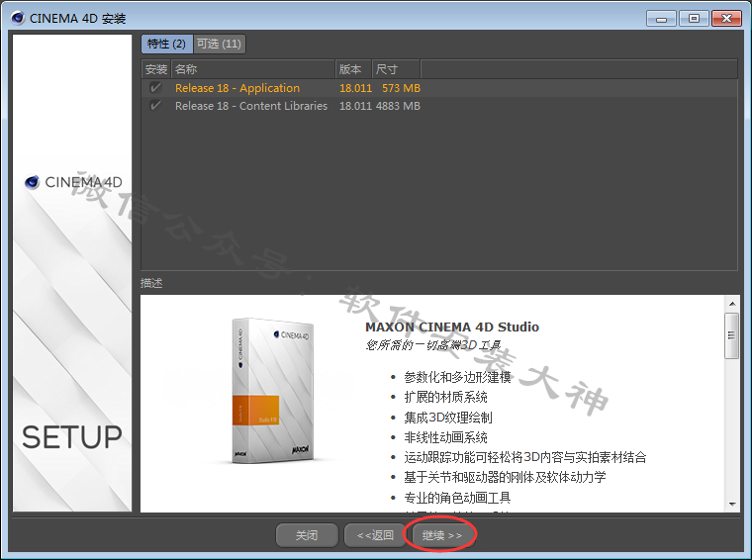Viewport: 752px width, 560px height.
Task: Toggle Release 18 - Application install checkbox
Action: pyautogui.click(x=155, y=88)
